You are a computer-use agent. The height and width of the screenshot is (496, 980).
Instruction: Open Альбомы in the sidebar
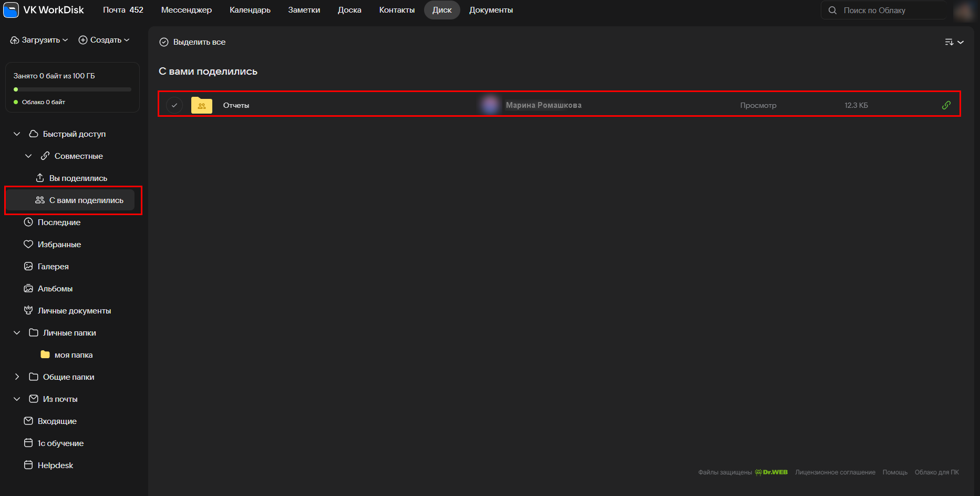pyautogui.click(x=55, y=289)
